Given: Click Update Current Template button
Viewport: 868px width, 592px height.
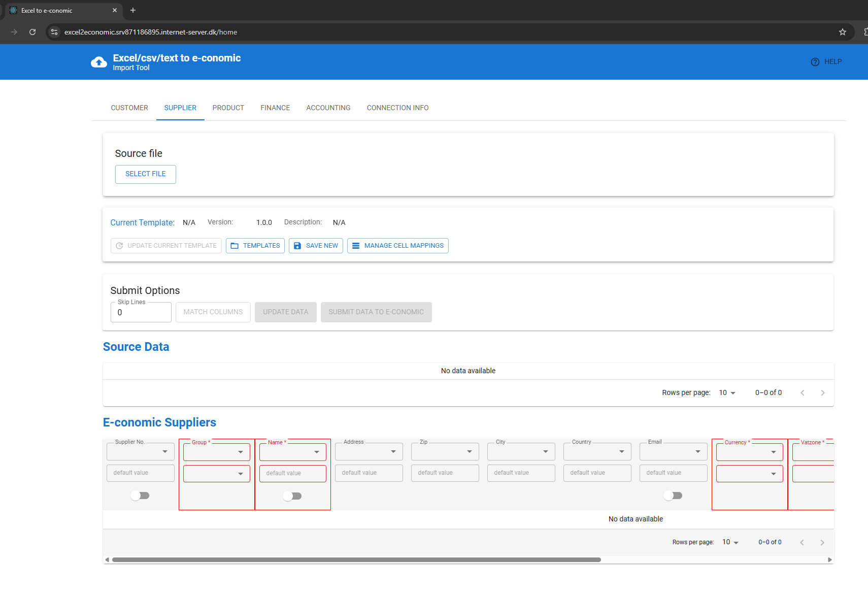Looking at the screenshot, I should point(166,246).
